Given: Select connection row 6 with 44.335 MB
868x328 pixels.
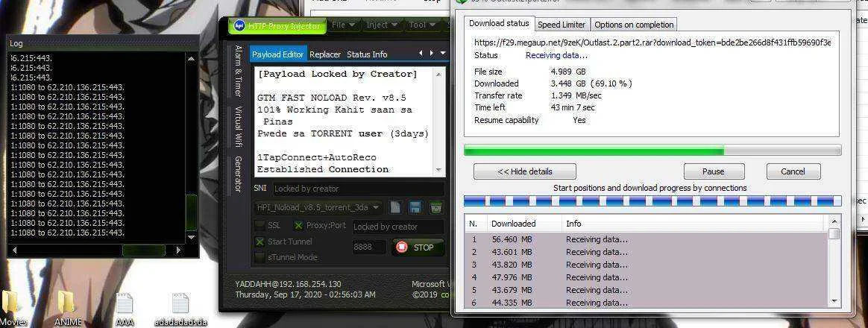Looking at the screenshot, I should [x=647, y=302].
